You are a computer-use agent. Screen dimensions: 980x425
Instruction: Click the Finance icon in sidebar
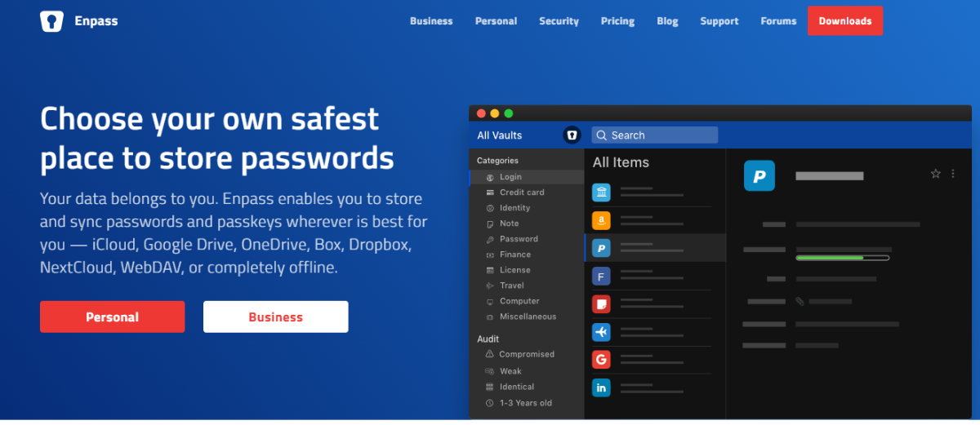point(490,255)
